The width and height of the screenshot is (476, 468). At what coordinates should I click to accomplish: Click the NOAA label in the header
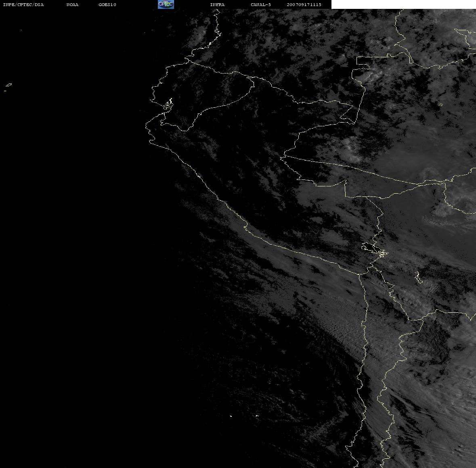(x=72, y=4)
